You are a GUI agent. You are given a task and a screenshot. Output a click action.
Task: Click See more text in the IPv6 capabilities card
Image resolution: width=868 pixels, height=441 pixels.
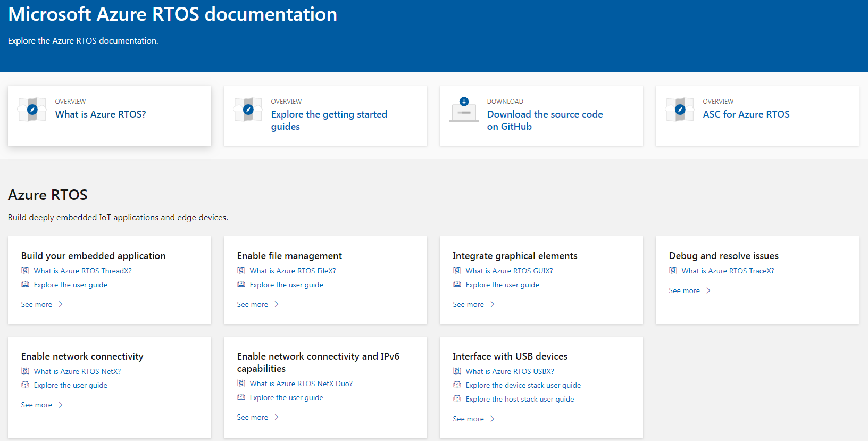coord(253,417)
